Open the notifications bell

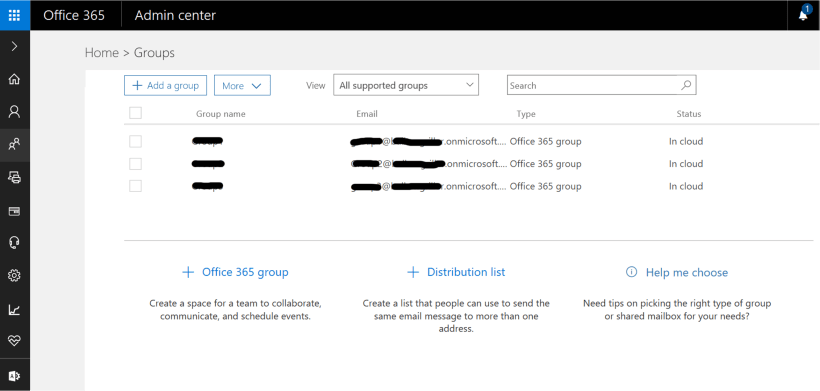click(803, 15)
